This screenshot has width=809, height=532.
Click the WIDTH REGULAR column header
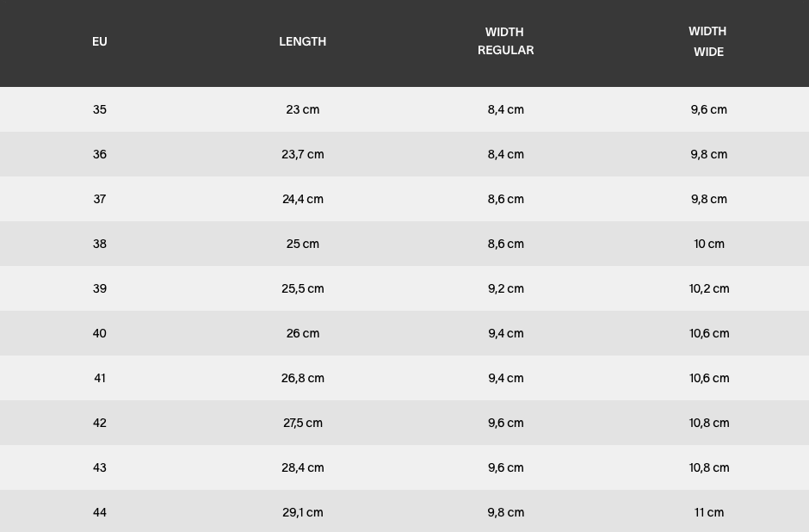point(505,41)
